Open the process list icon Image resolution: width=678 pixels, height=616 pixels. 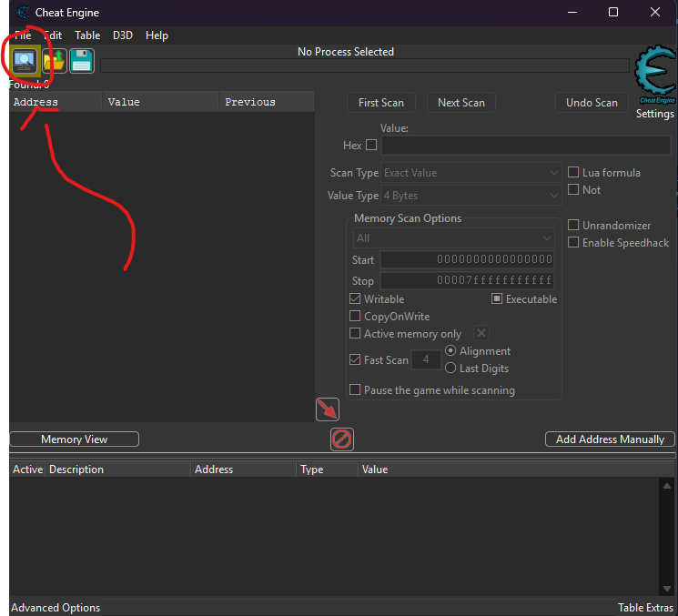pyautogui.click(x=23, y=61)
